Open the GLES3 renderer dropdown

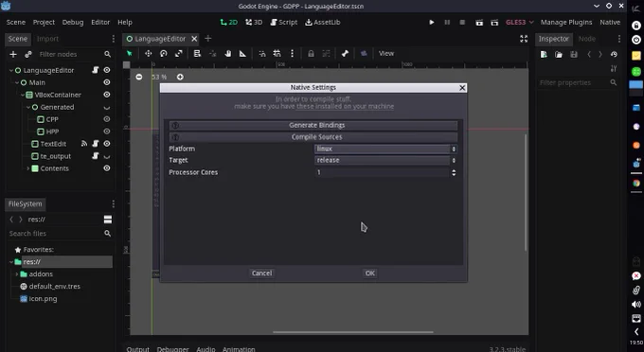519,22
